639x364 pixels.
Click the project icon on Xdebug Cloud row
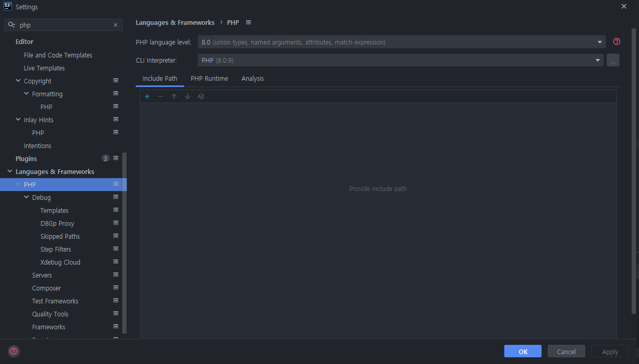tap(116, 262)
